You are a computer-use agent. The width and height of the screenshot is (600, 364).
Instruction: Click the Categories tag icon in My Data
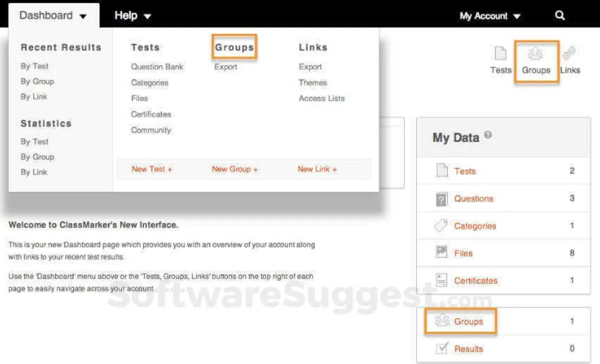pyautogui.click(x=441, y=226)
